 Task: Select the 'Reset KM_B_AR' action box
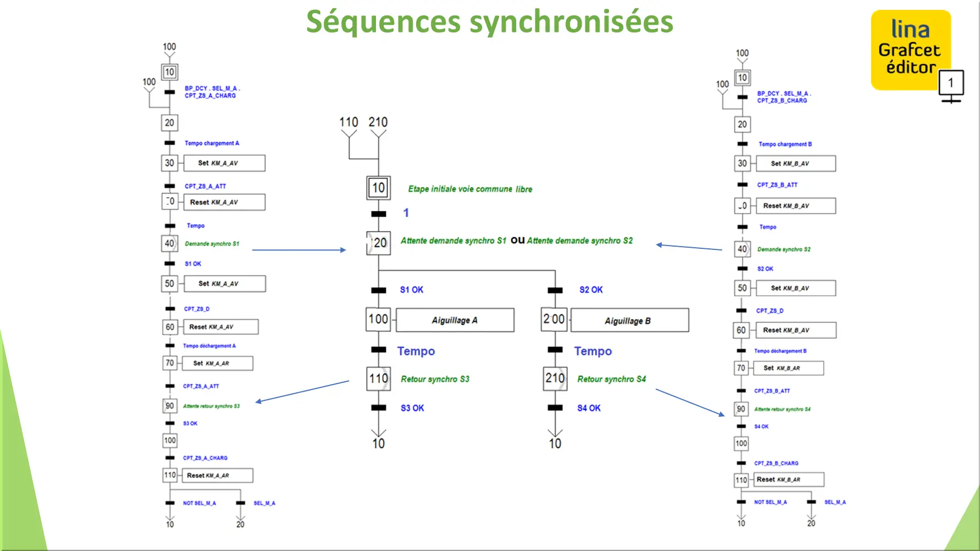(x=789, y=480)
